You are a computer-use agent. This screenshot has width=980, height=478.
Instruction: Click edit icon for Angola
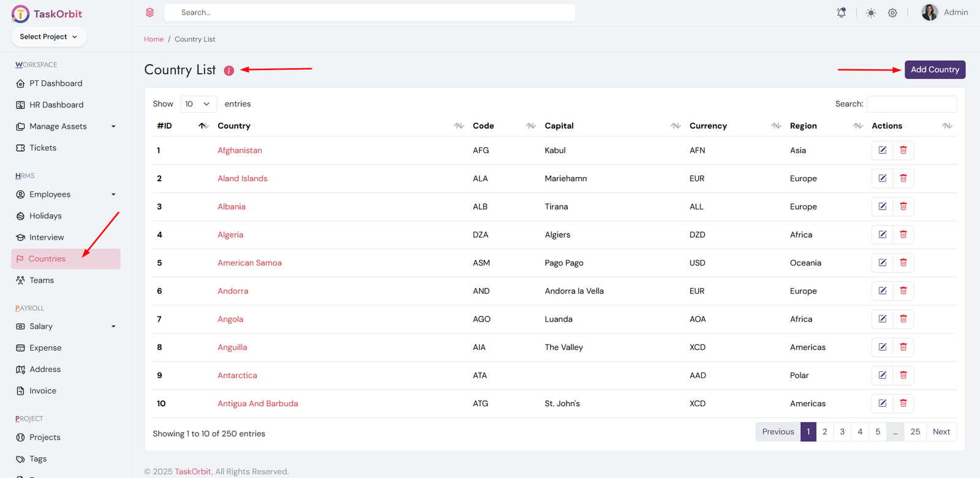[x=882, y=319]
